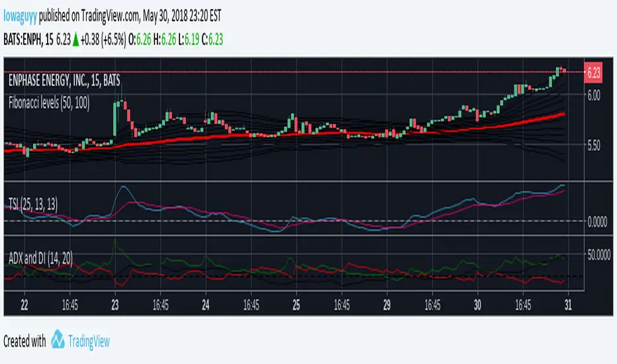Click the 6.00 price axis label
The height and width of the screenshot is (364, 617).
[x=594, y=95]
